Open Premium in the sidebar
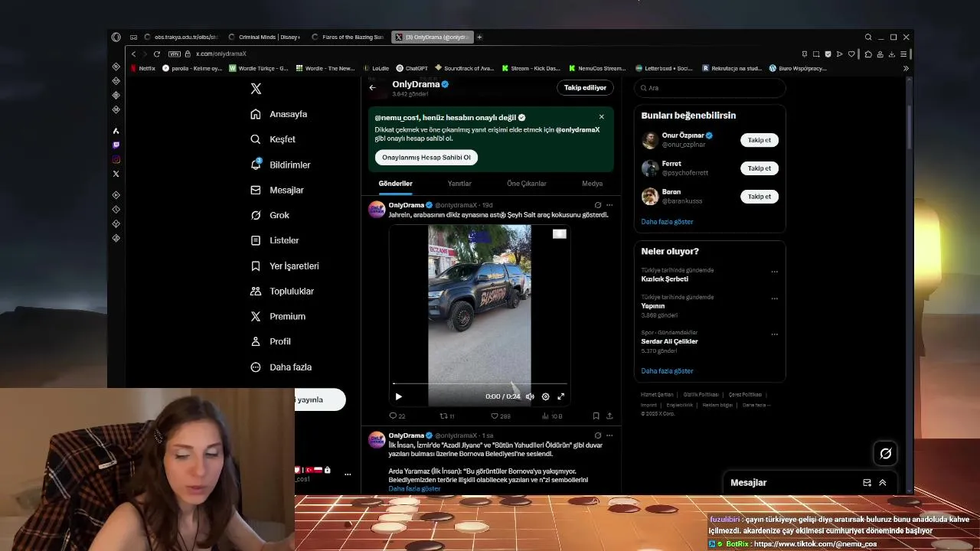 coord(277,316)
